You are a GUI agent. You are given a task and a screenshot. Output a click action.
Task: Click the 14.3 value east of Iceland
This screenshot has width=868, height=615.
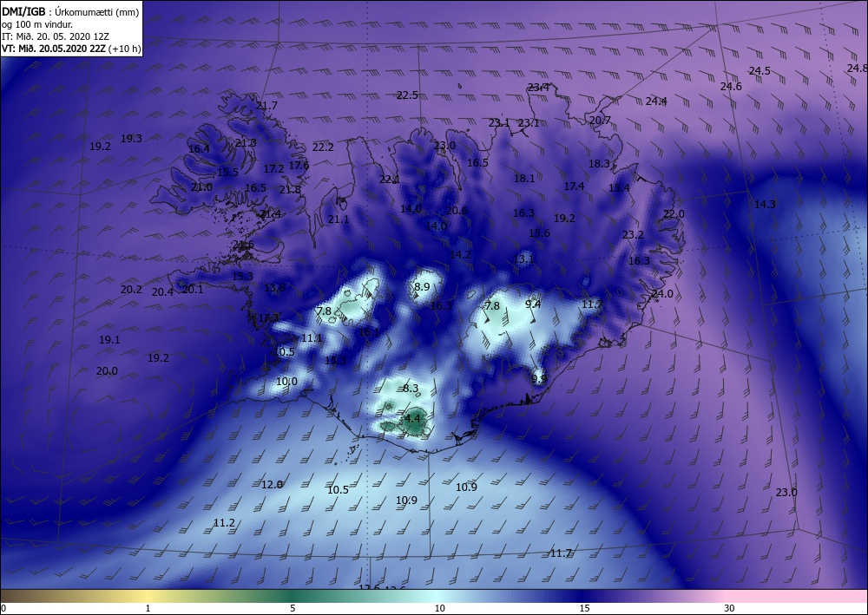click(x=765, y=204)
